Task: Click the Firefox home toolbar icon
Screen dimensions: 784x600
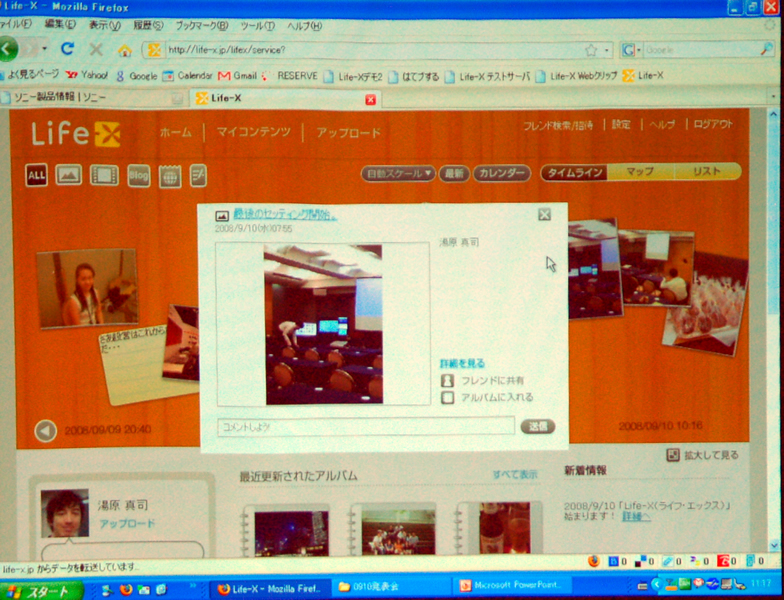Action: point(124,49)
